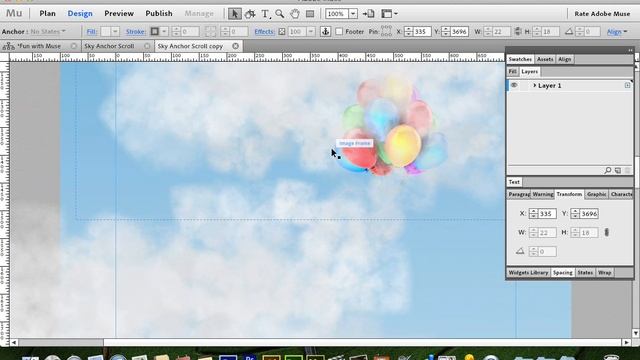
Task: Open the Fill color dropdown
Action: click(x=115, y=31)
